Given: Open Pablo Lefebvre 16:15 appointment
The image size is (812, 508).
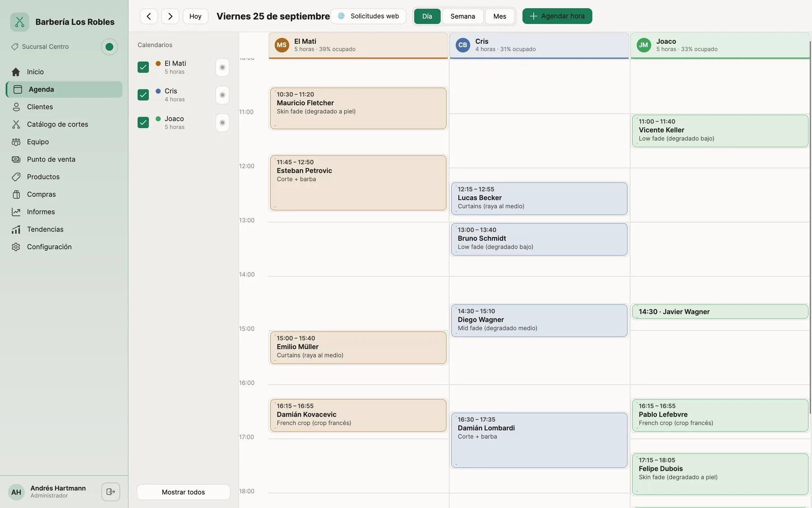Looking at the screenshot, I should (720, 415).
